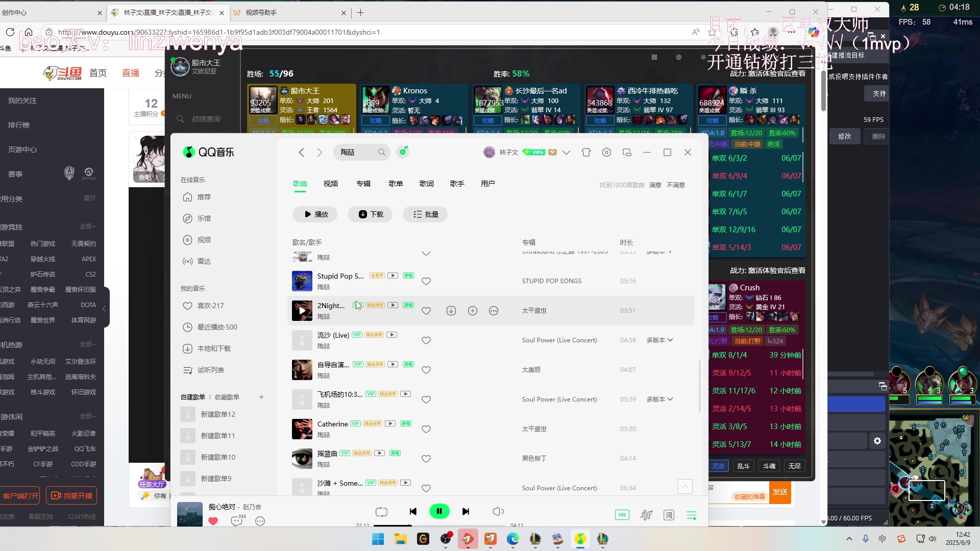The image size is (980, 551).
Task: Open QQ Music settings hexagon icon
Action: pyautogui.click(x=606, y=152)
